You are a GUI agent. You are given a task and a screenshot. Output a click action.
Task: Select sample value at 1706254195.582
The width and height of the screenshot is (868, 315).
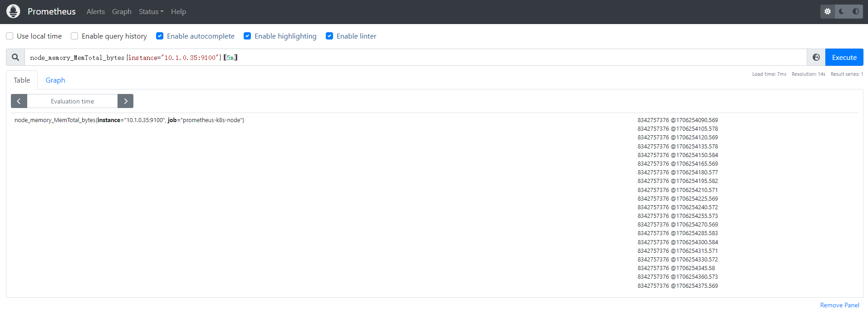point(678,181)
